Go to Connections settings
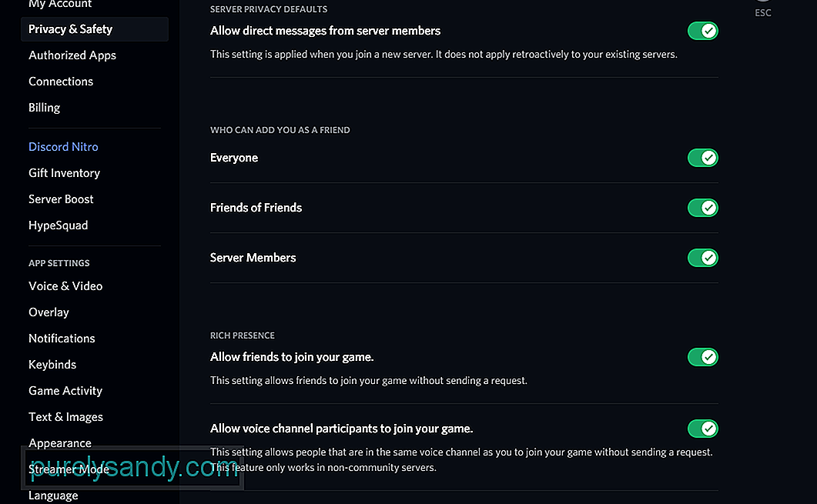The height and width of the screenshot is (504, 817). click(x=61, y=82)
